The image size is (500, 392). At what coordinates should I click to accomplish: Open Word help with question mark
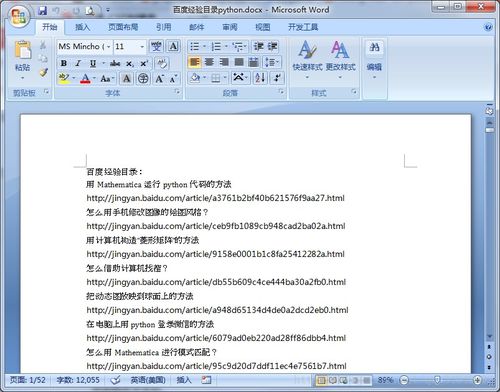pos(488,27)
